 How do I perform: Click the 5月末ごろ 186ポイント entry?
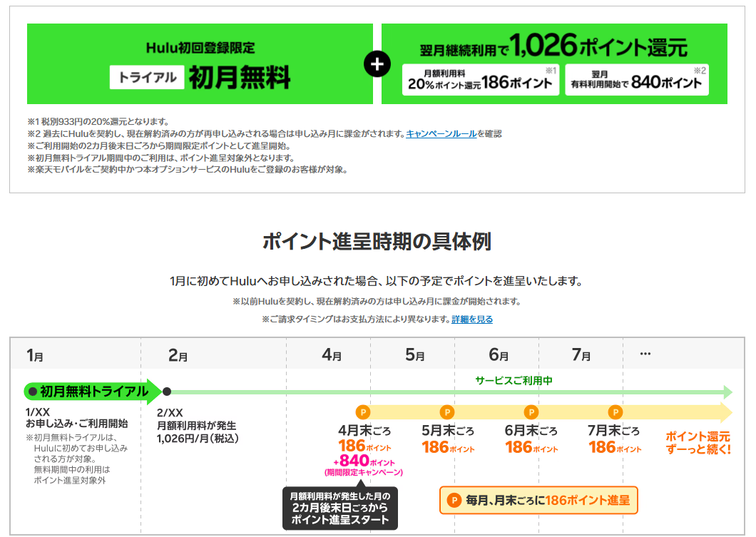tap(448, 439)
